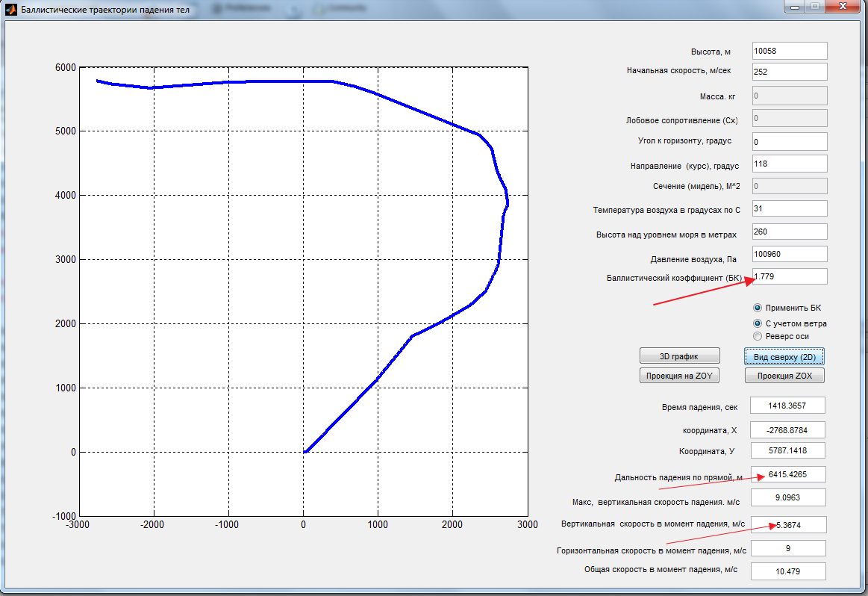Select the 'Применить БК' radio button
The image size is (868, 596).
(758, 308)
